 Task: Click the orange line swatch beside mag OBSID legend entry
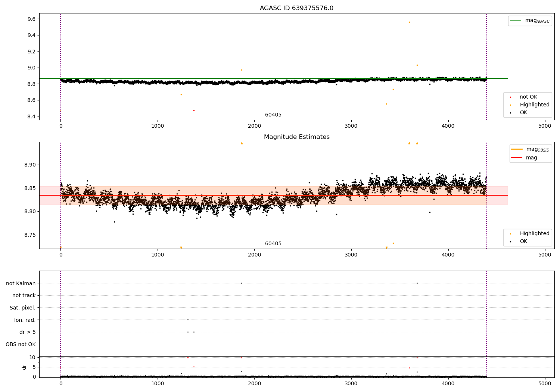click(x=517, y=149)
